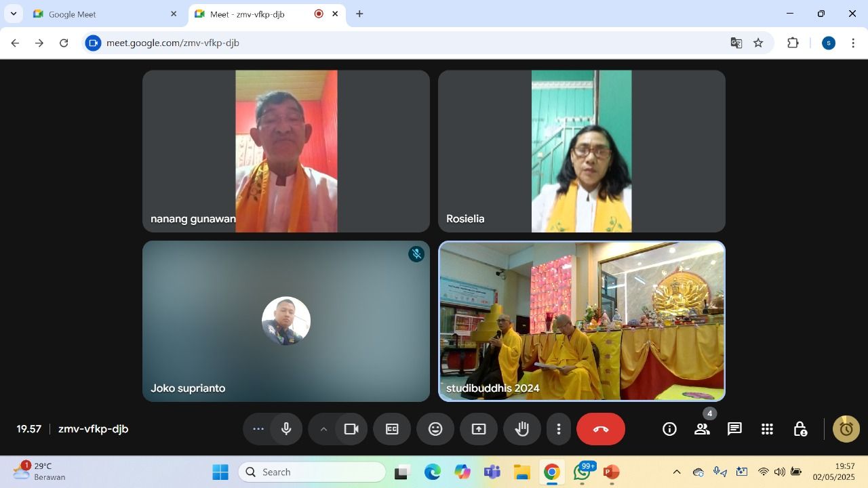This screenshot has height=488, width=868.
Task: Show the people participants list
Action: click(702, 429)
